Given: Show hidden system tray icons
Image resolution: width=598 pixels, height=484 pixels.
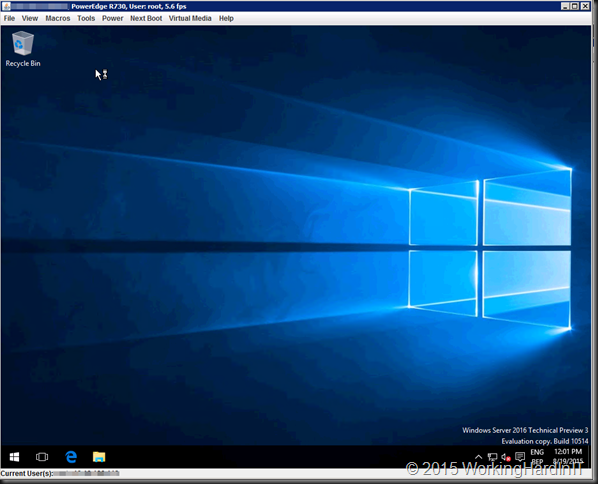Looking at the screenshot, I should 478,457.
